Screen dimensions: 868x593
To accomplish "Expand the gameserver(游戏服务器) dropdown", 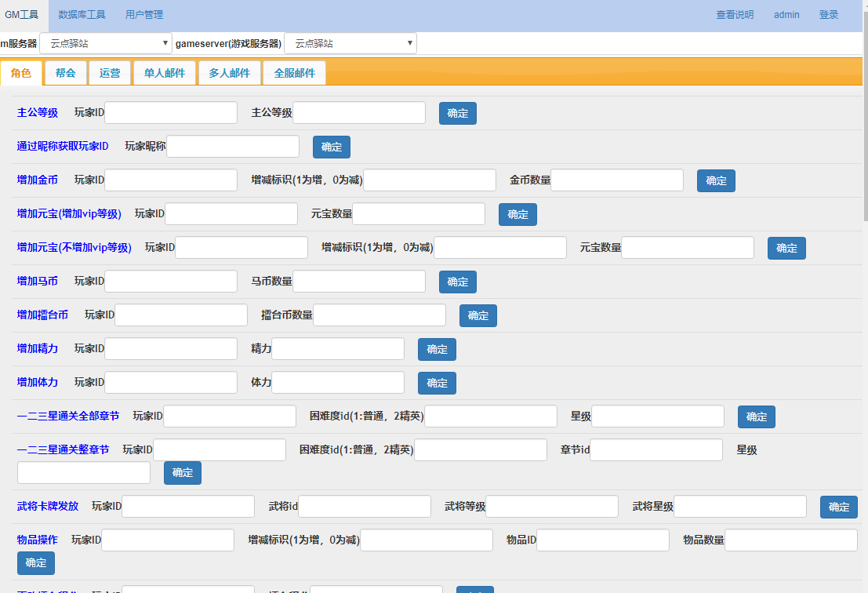I will (350, 43).
